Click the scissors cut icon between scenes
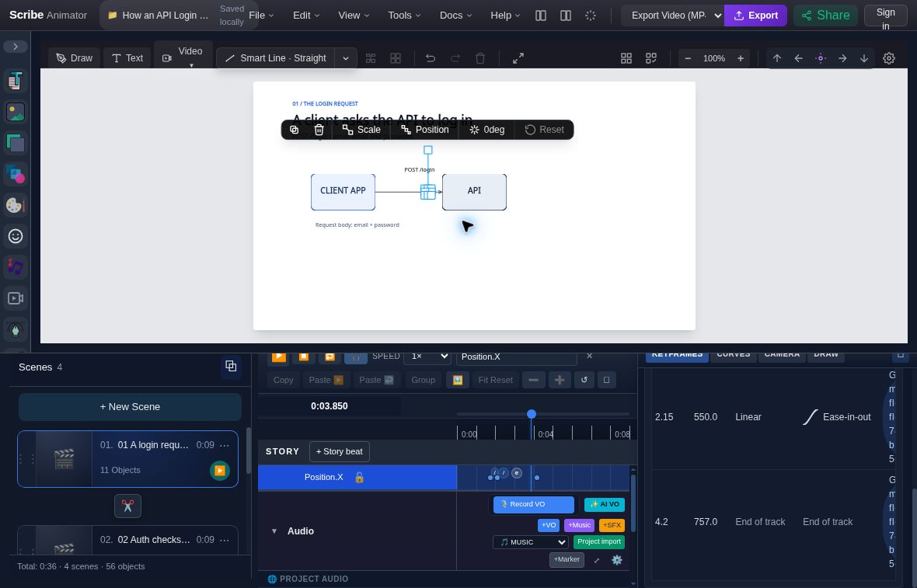The image size is (917, 588). tap(127, 506)
